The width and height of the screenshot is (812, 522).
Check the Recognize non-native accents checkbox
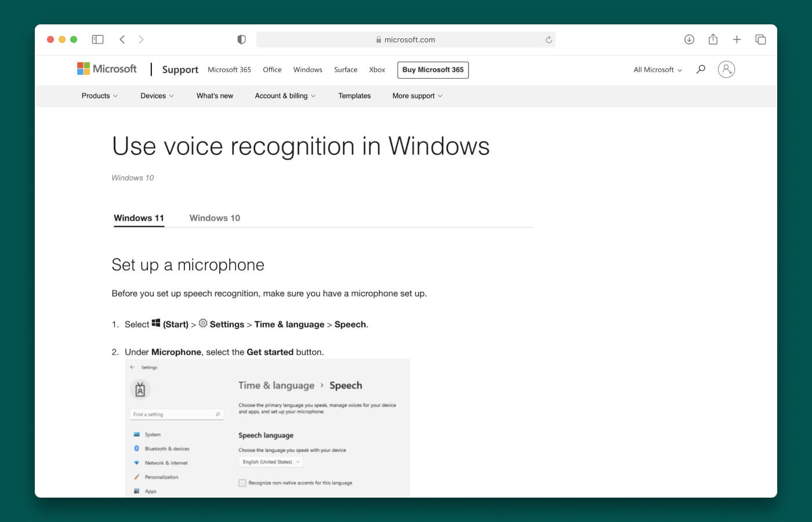[242, 482]
